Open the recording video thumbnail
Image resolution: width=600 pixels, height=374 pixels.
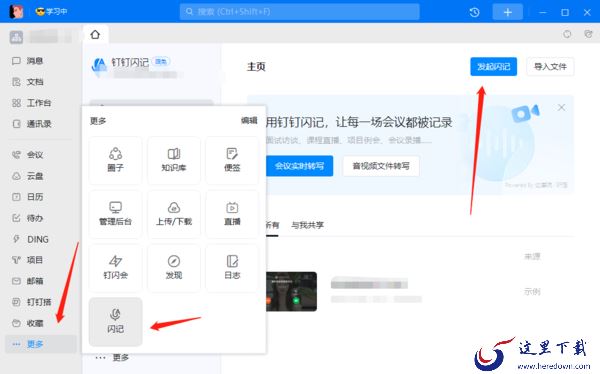click(x=291, y=291)
